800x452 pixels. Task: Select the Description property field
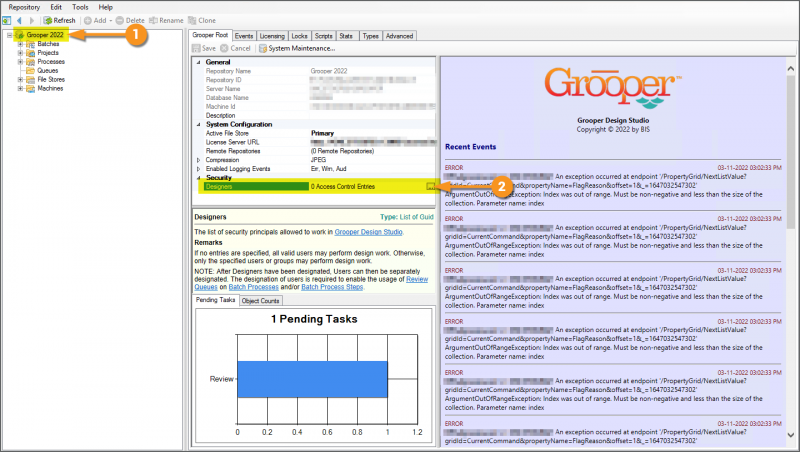[319, 116]
